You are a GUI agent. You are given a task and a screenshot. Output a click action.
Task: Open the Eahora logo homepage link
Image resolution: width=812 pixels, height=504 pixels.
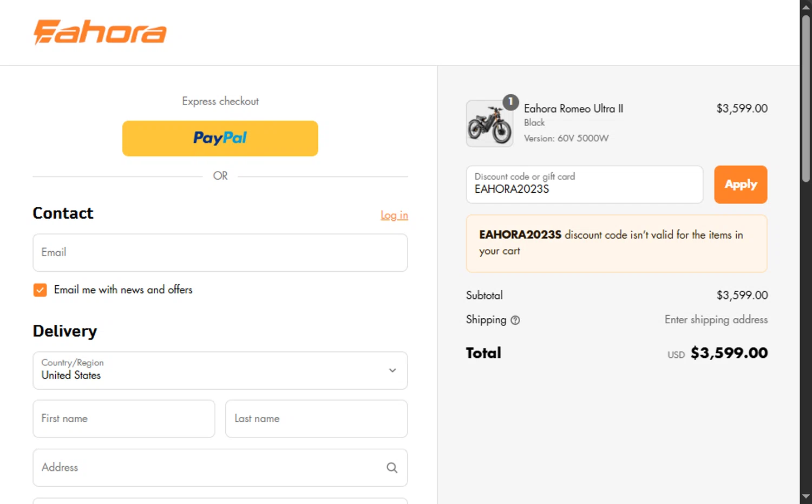click(x=100, y=32)
